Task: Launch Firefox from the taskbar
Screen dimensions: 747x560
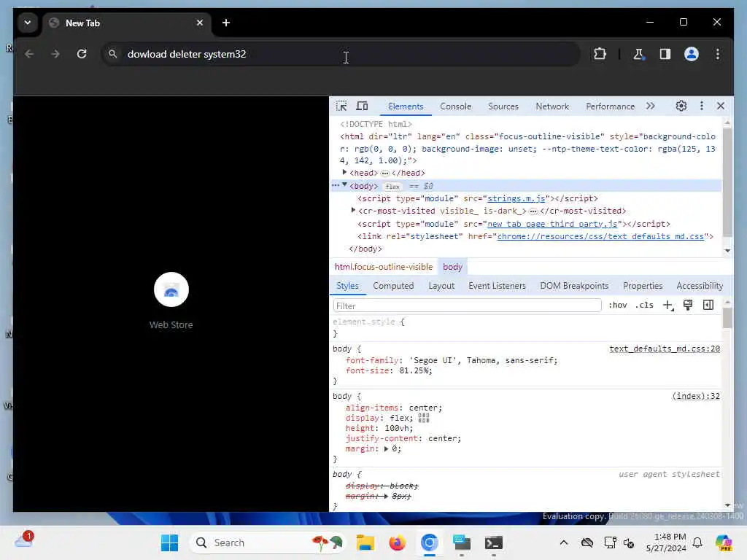Action: click(398, 542)
